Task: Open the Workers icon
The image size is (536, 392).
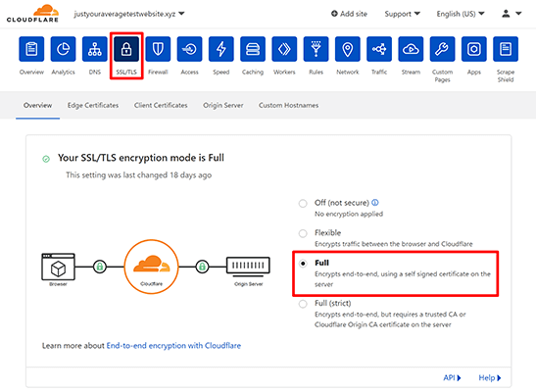Action: tap(284, 49)
